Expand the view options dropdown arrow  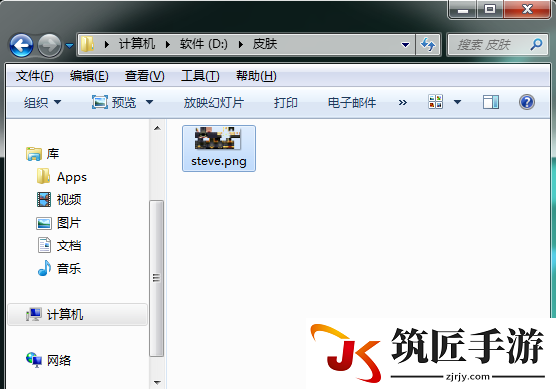point(457,102)
